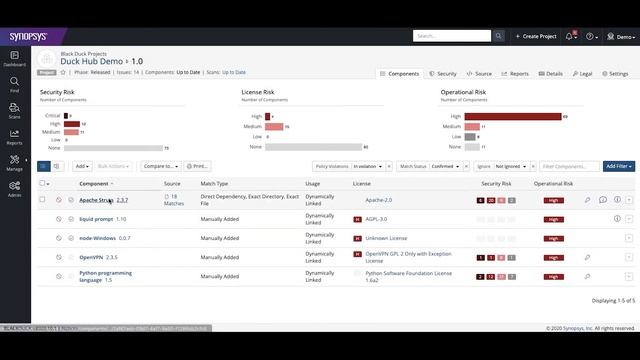Click the search magnifier button
640x360 pixels.
pyautogui.click(x=498, y=36)
